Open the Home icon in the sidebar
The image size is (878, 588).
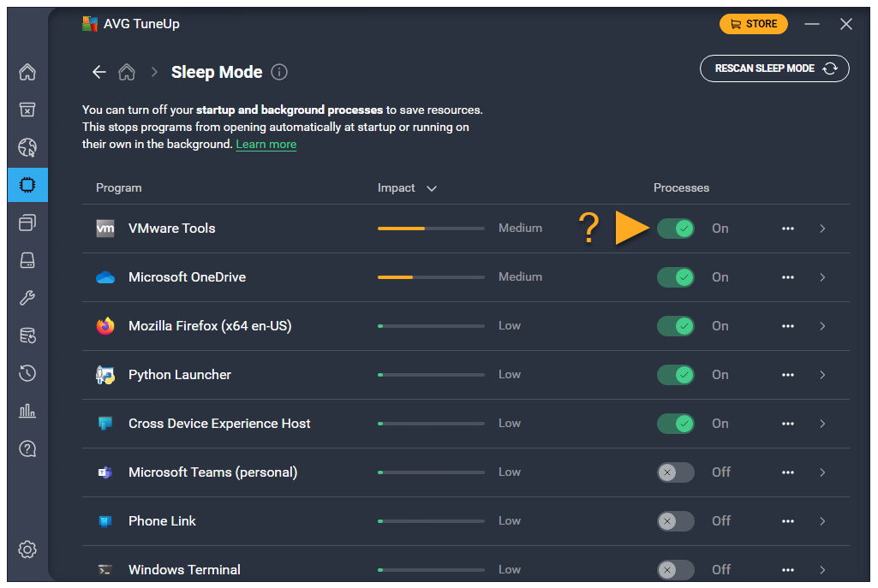[x=27, y=72]
